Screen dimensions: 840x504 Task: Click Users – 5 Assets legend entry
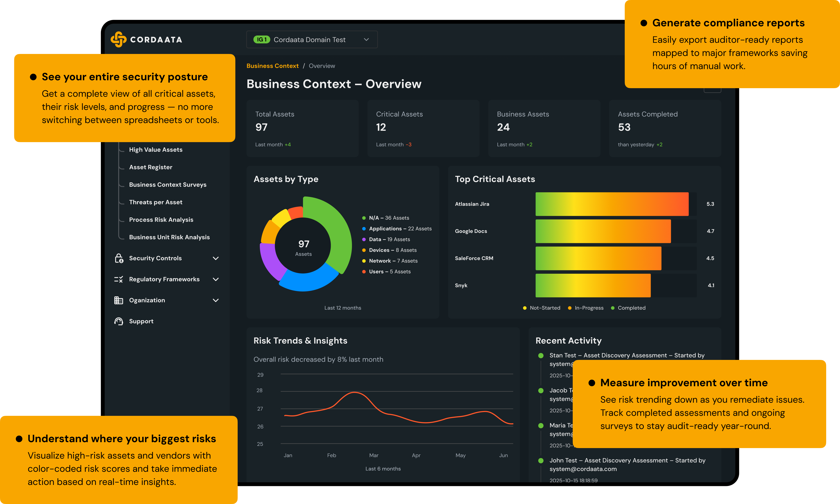386,272
